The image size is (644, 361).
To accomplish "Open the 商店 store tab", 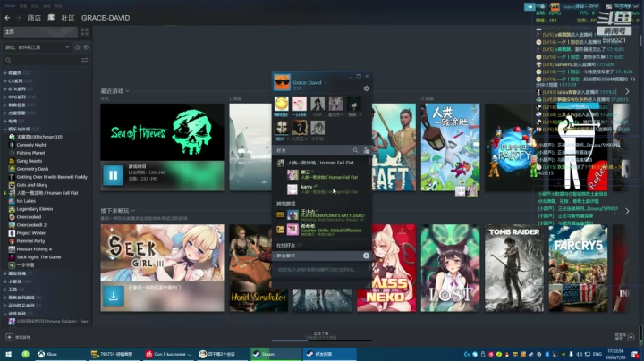I will [34, 18].
